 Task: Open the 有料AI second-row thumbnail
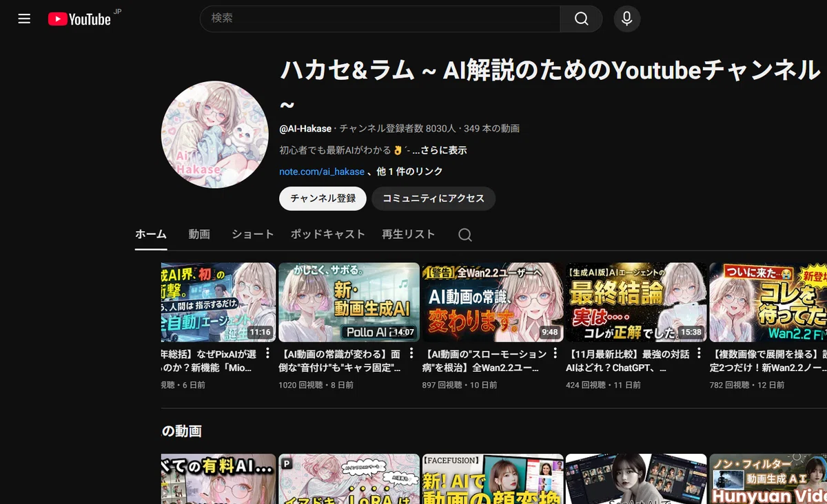tap(218, 479)
